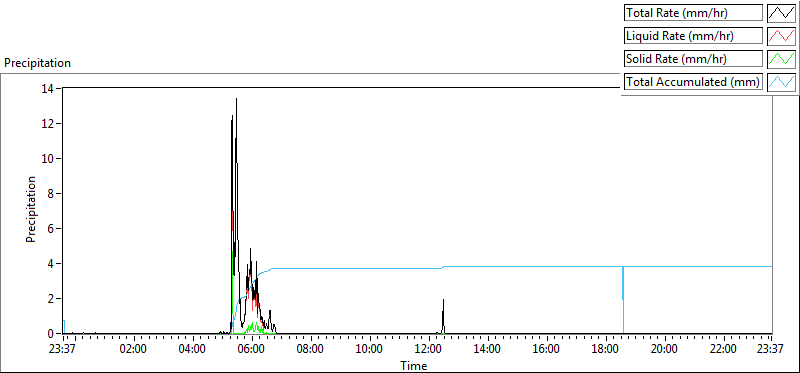The width and height of the screenshot is (800, 373).
Task: Click the Total Rate black line icon
Action: 782,13
